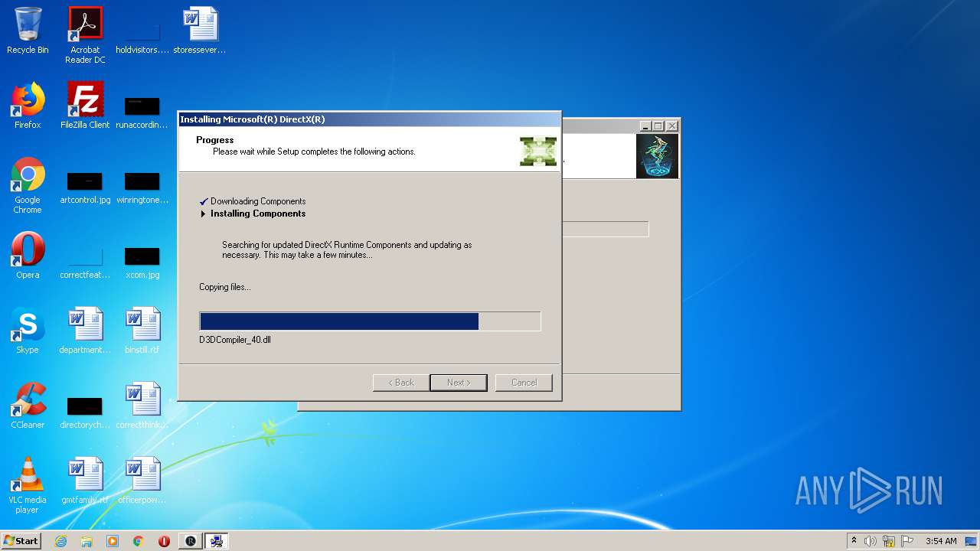Image resolution: width=980 pixels, height=551 pixels.
Task: Click the Installing Components step
Action: 258,214
